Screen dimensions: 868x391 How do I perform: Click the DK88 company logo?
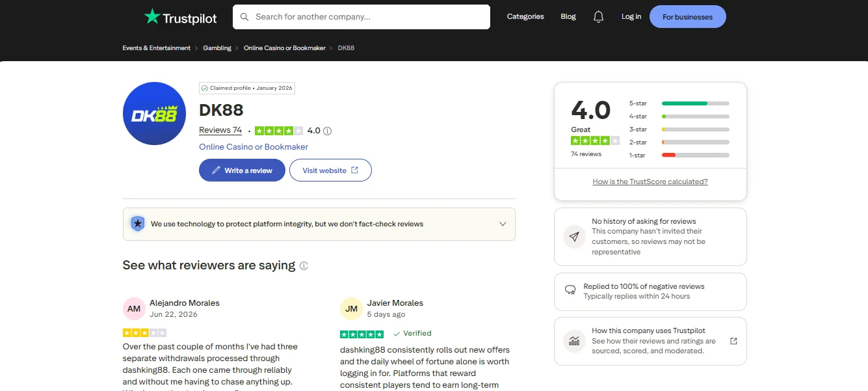click(154, 114)
